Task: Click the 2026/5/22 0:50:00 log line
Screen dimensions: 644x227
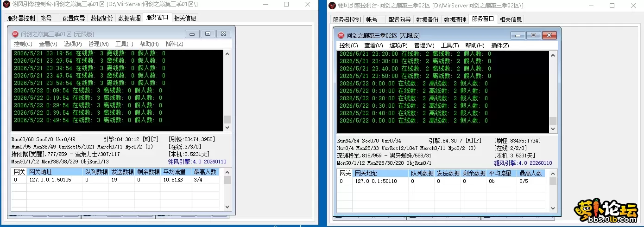Action: tap(413, 121)
